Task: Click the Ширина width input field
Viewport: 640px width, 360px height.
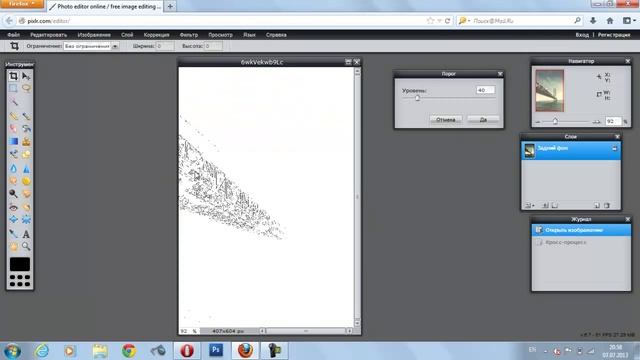Action: coord(164,46)
